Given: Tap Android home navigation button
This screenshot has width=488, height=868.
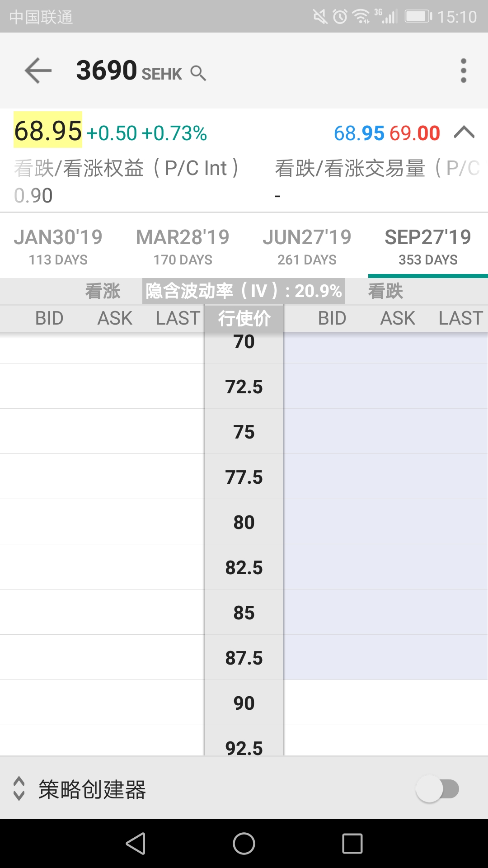Looking at the screenshot, I should tap(244, 844).
